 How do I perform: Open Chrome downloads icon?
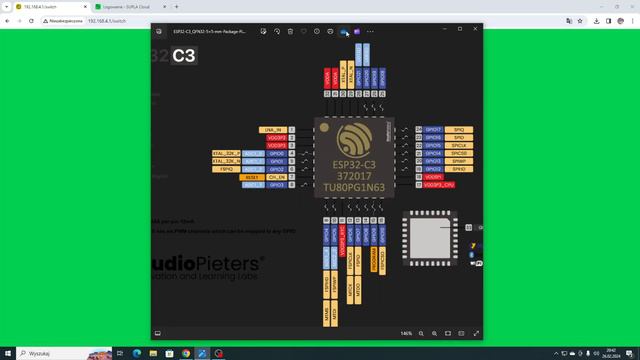[596, 21]
